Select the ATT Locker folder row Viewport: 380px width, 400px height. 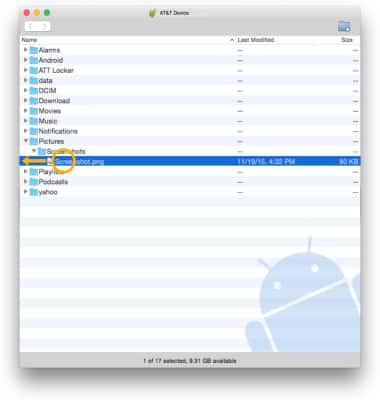coord(190,70)
